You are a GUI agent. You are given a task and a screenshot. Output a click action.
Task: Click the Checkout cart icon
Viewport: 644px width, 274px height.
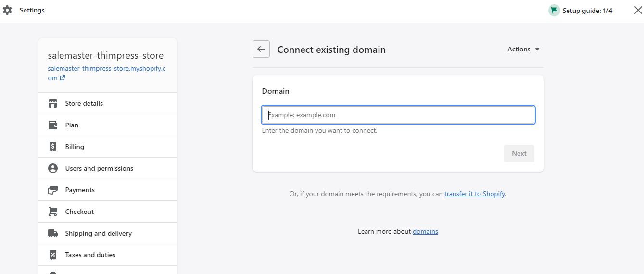tap(53, 212)
